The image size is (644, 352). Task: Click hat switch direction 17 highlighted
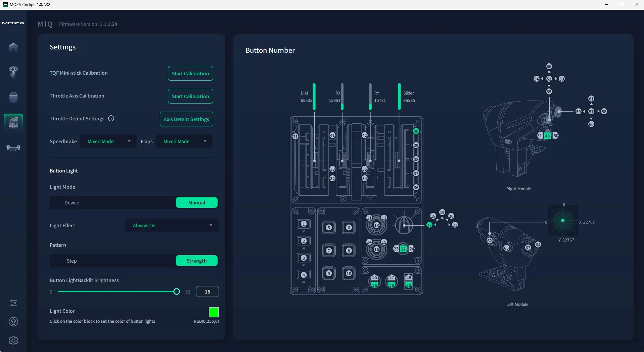click(x=429, y=225)
